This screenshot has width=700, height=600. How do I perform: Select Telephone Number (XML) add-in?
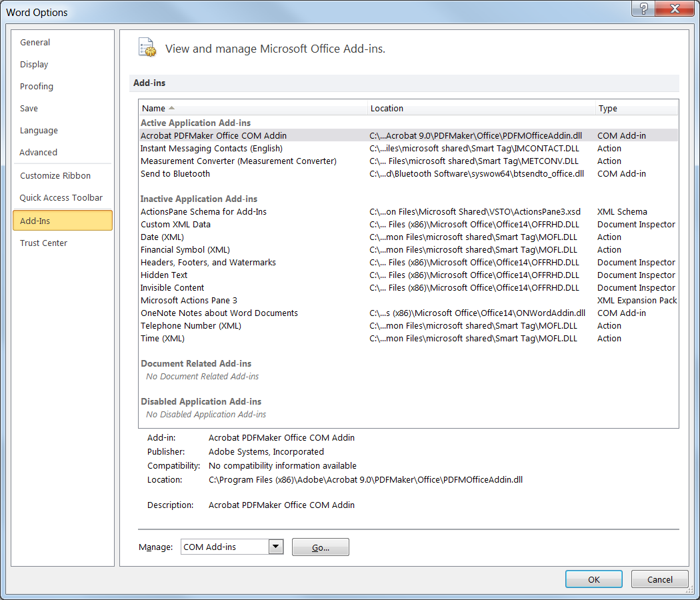(409, 326)
